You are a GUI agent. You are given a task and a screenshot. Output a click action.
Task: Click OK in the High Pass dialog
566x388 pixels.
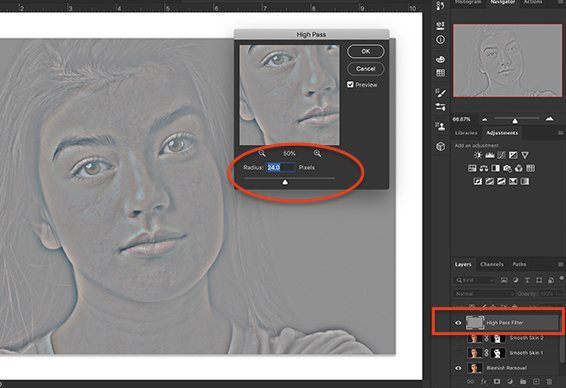tap(366, 51)
